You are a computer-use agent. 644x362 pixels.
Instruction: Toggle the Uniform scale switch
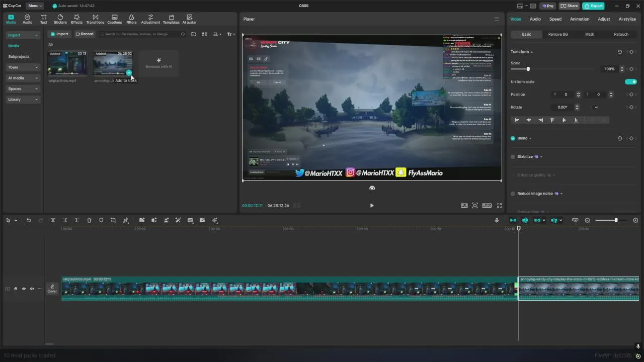point(631,81)
